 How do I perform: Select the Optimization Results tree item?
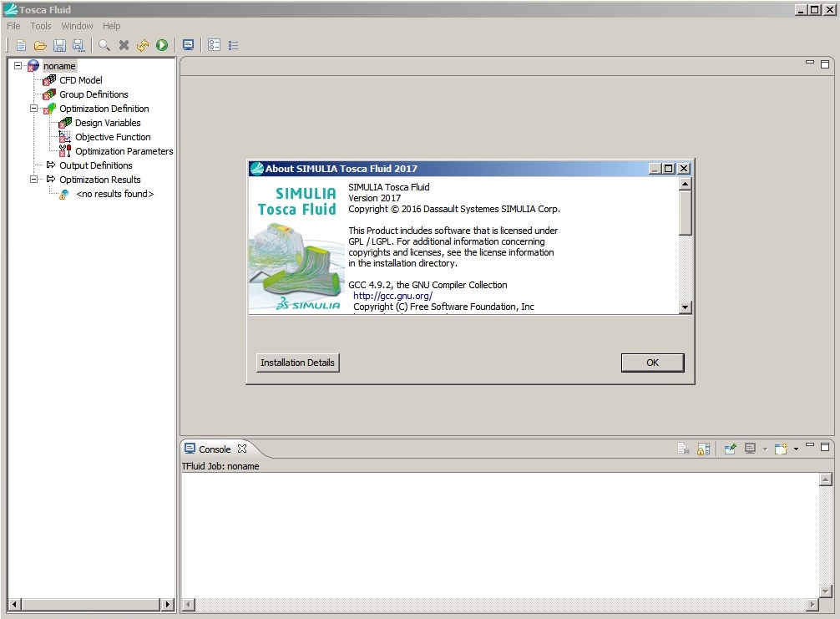pos(100,180)
